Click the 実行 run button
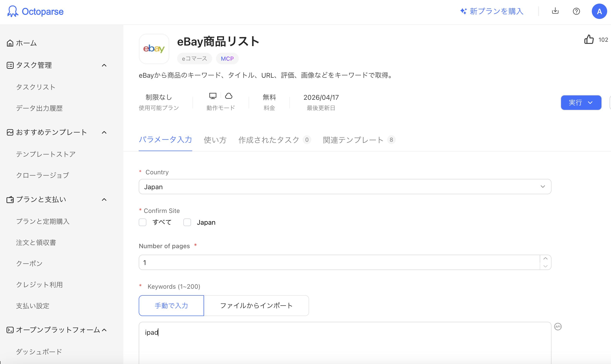 (x=581, y=103)
